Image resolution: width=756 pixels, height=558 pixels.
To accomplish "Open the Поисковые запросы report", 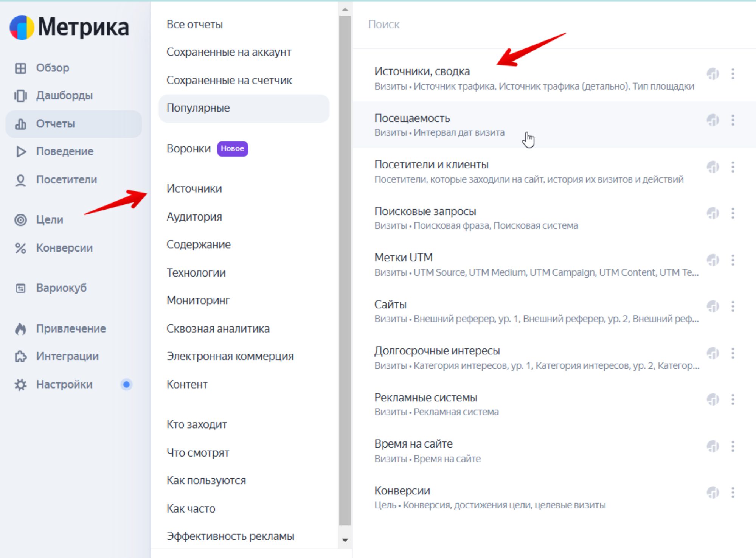I will pyautogui.click(x=554, y=218).
